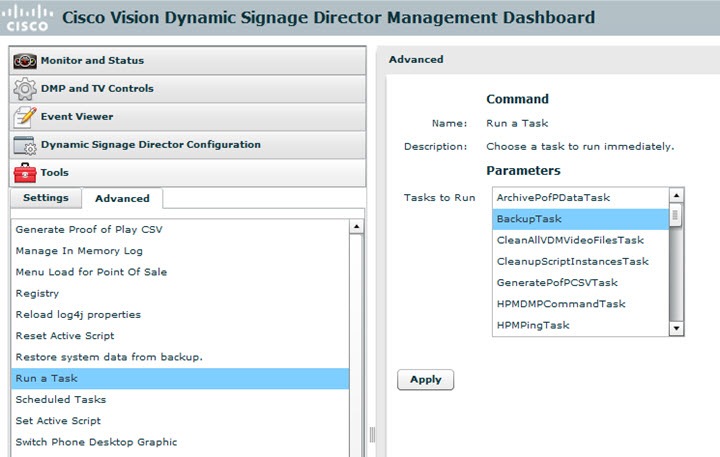
Task: Expand the DMP and TV Controls section
Action: pyautogui.click(x=97, y=89)
